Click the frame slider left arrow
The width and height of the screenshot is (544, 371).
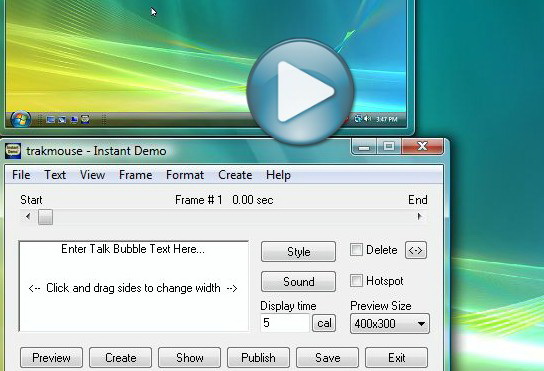(x=28, y=217)
